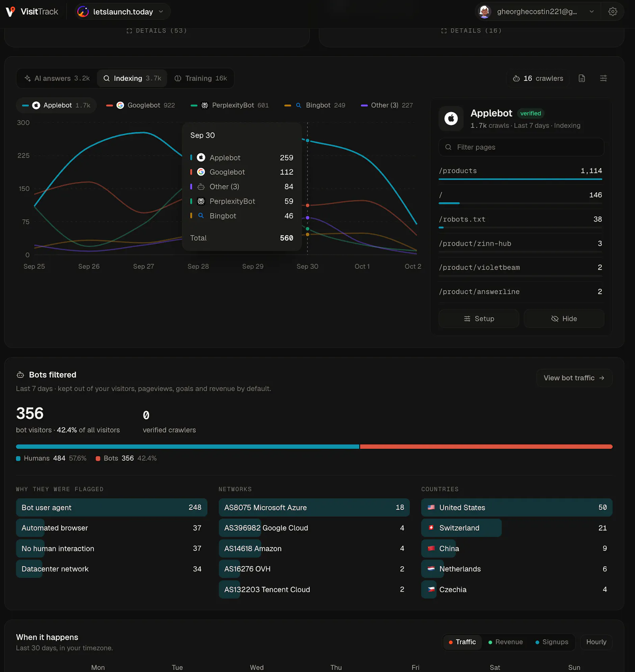Switch to Training tab

tap(201, 78)
